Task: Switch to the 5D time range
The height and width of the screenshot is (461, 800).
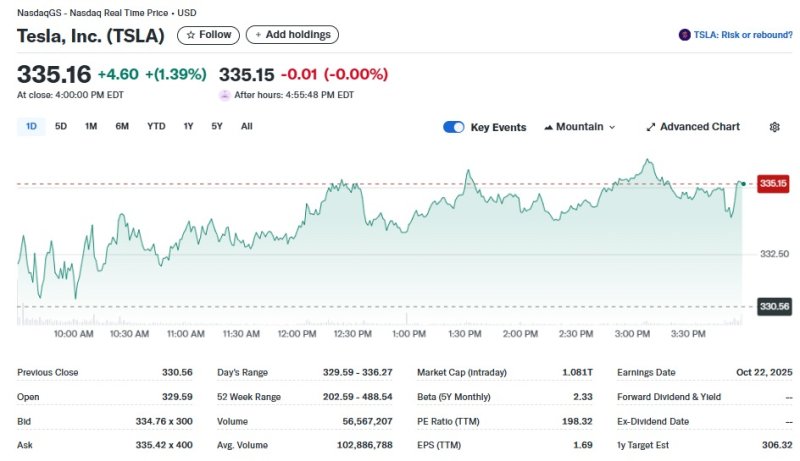Action: tap(61, 126)
